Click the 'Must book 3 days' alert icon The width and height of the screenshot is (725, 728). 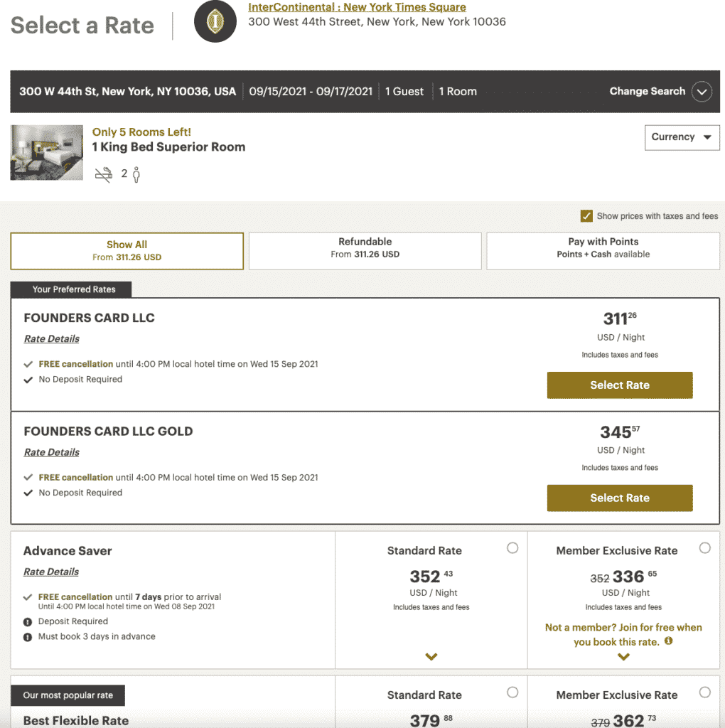tap(28, 637)
